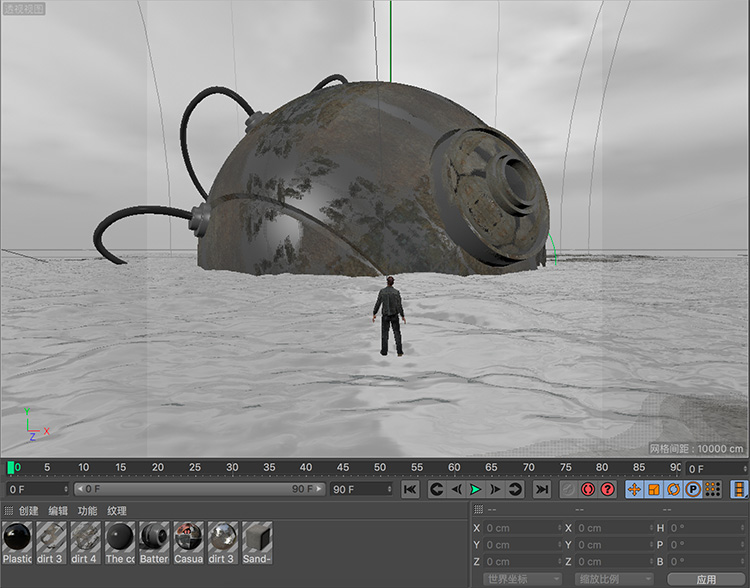This screenshot has height=588, width=750.
Task: Select the Sand- material swatch
Action: (x=257, y=538)
